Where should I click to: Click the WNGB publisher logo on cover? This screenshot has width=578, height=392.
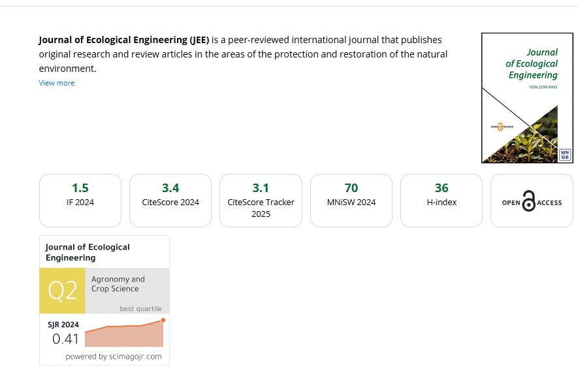tap(565, 155)
